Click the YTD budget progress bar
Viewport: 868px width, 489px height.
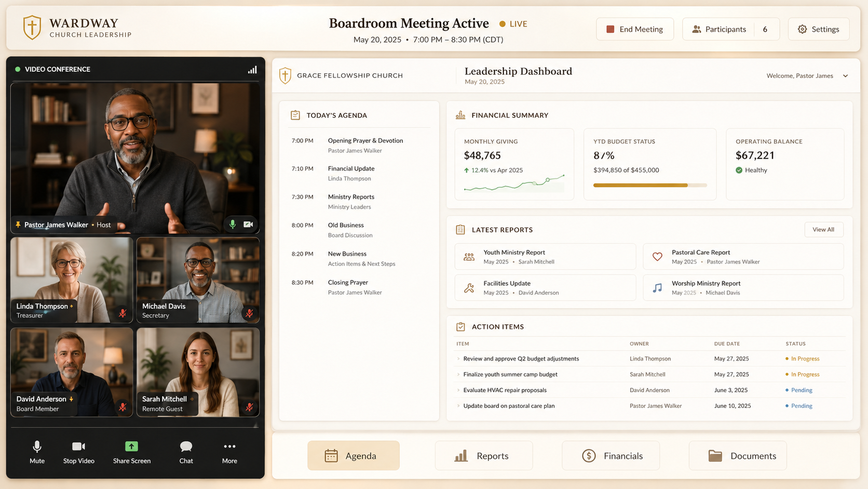coord(650,185)
